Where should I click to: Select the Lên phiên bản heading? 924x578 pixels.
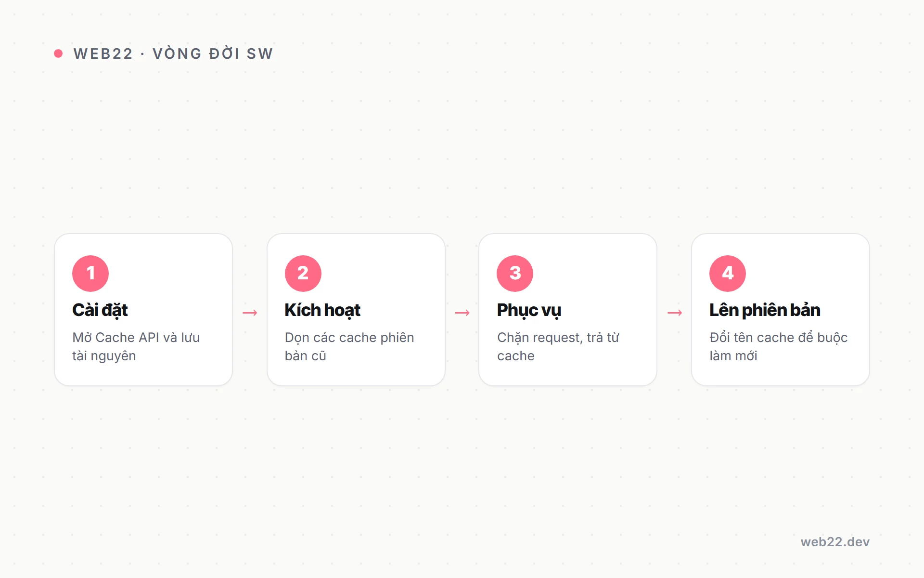click(765, 310)
